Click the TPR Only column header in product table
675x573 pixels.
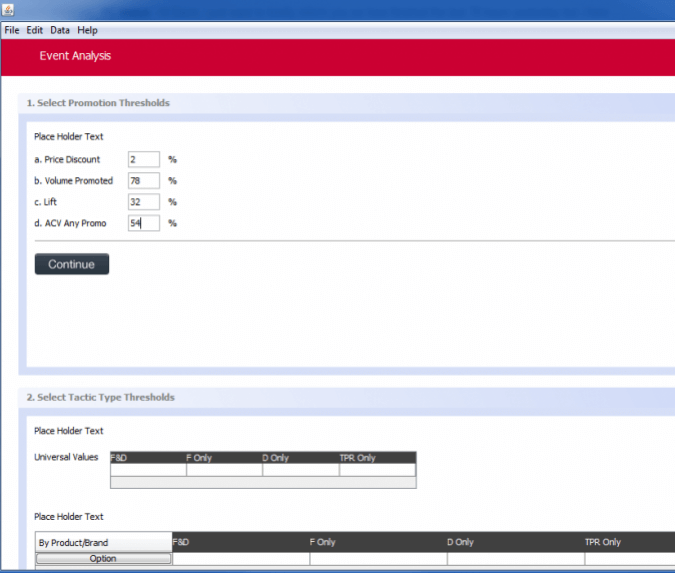630,542
